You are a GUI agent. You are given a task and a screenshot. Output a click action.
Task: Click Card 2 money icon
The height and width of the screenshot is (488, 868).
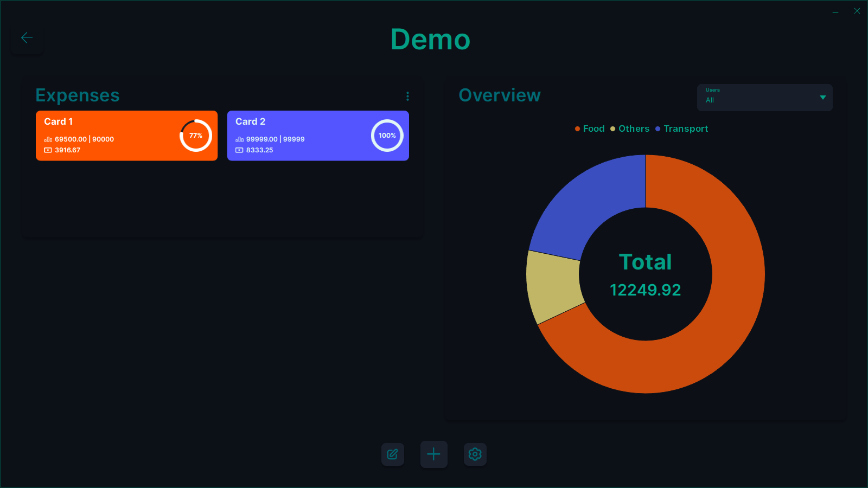(239, 150)
